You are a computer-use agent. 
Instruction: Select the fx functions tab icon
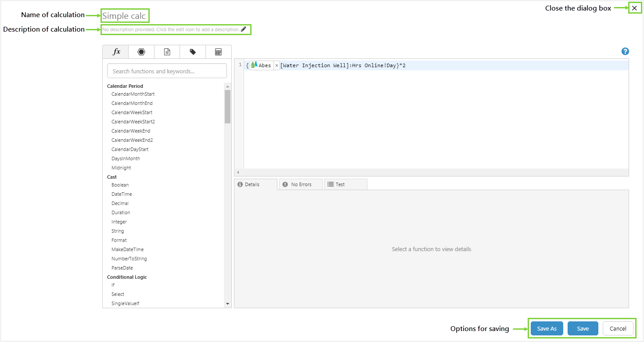(116, 52)
